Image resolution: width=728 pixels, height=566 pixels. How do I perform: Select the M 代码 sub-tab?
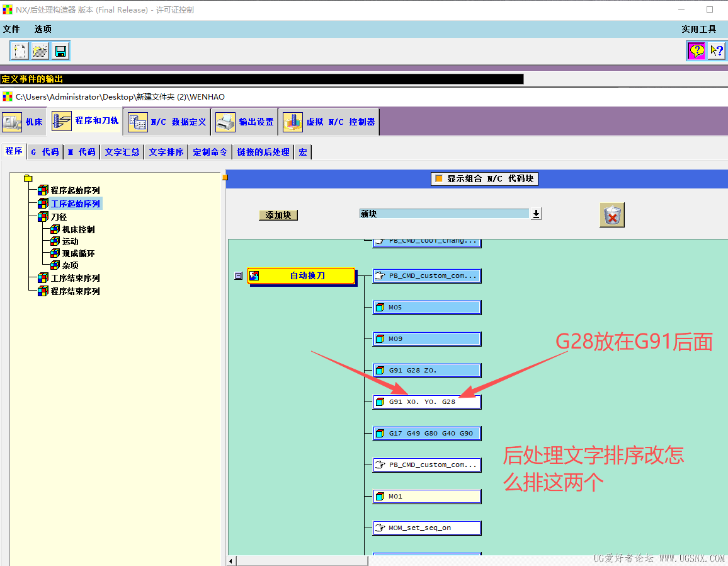82,152
